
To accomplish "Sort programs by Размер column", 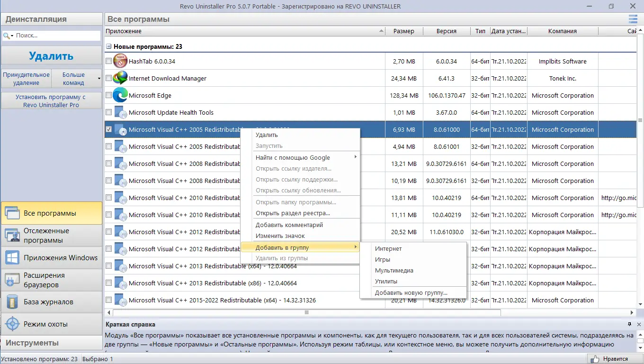I will [403, 31].
